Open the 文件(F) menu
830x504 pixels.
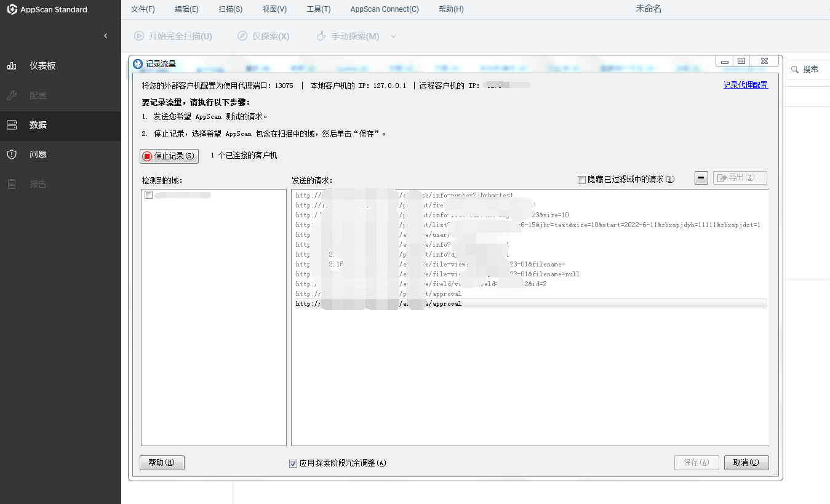click(143, 9)
